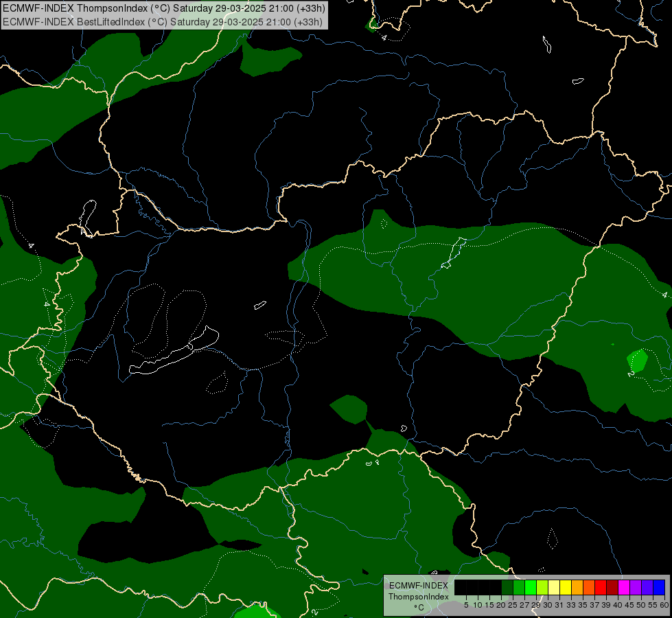Select the lime 29–30 legend swatch
Viewport: 672px width, 618px height.
coord(542,587)
